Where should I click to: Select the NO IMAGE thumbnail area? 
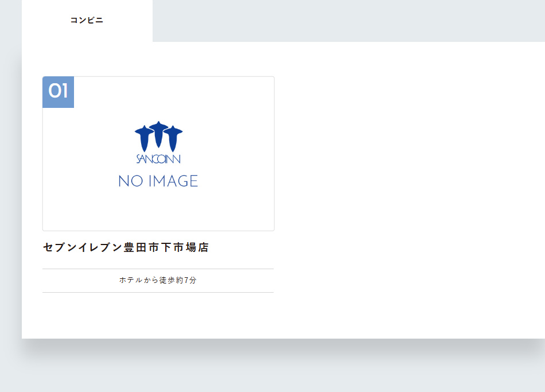(158, 153)
